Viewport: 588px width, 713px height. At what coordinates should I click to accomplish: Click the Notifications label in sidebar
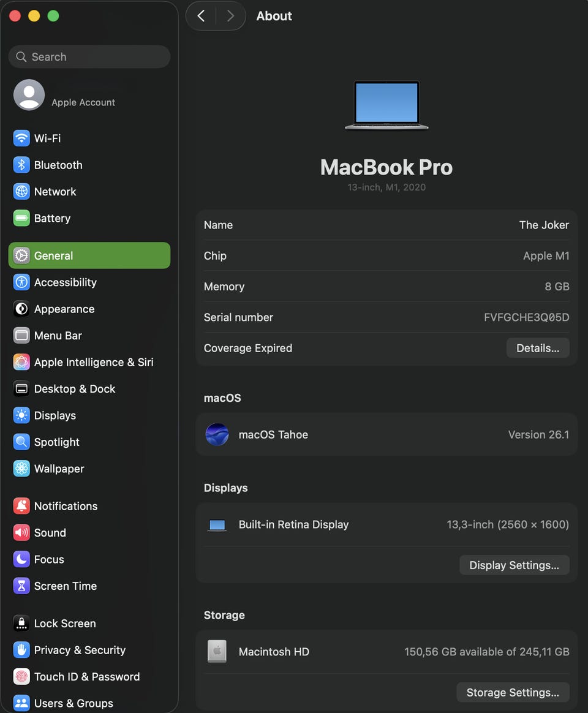pos(66,506)
